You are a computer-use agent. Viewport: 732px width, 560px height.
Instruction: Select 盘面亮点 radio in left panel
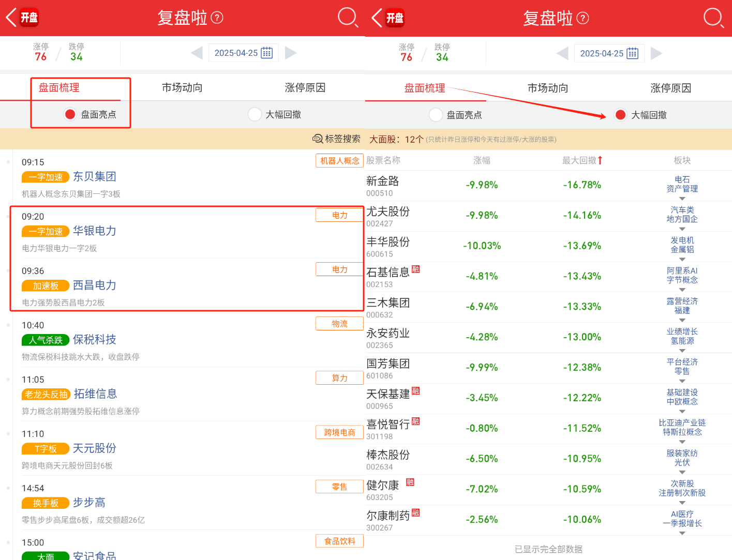click(x=70, y=114)
